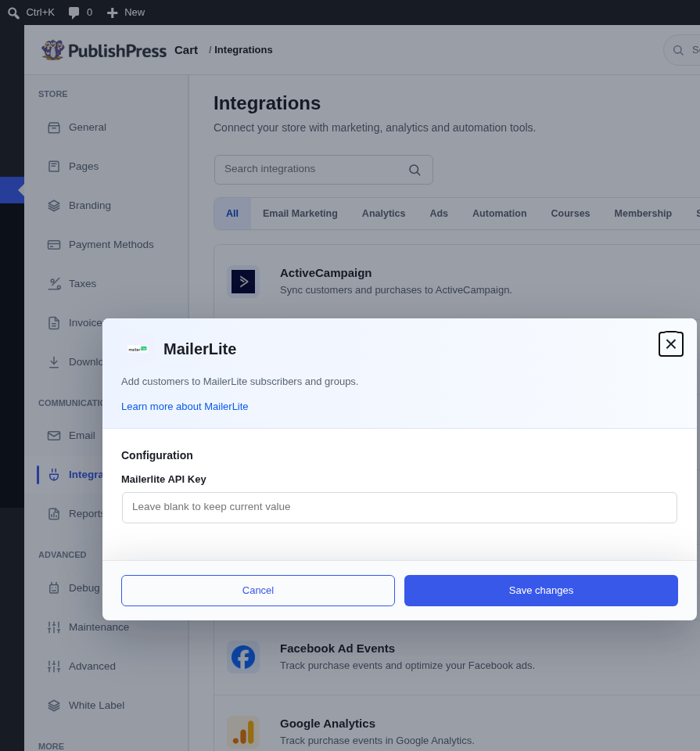Open the comments bubble icon in admin bar

click(x=74, y=13)
